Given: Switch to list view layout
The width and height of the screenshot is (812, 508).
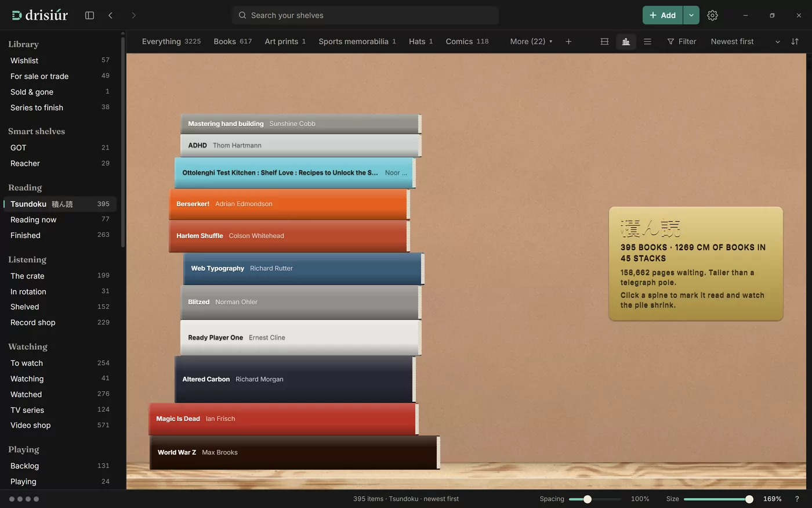Looking at the screenshot, I should (x=647, y=42).
